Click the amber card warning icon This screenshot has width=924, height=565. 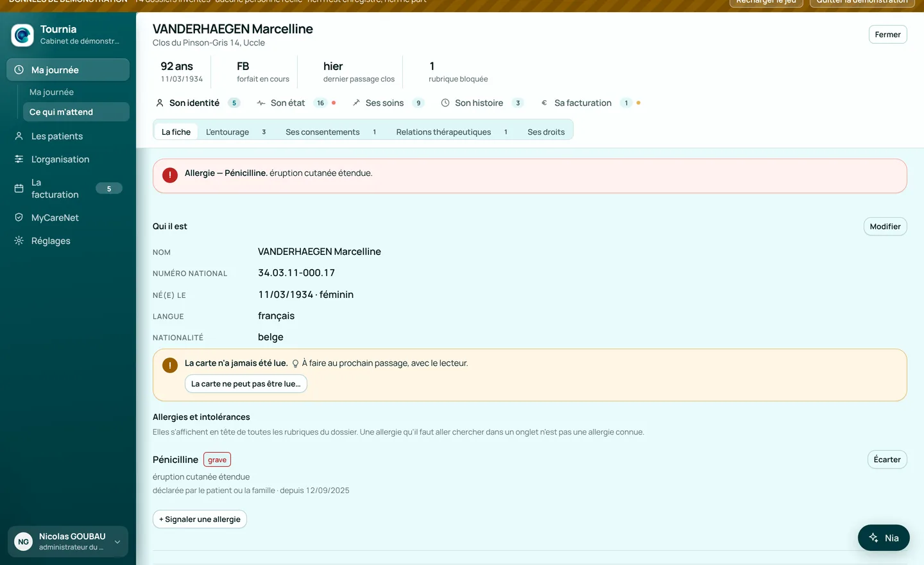170,365
